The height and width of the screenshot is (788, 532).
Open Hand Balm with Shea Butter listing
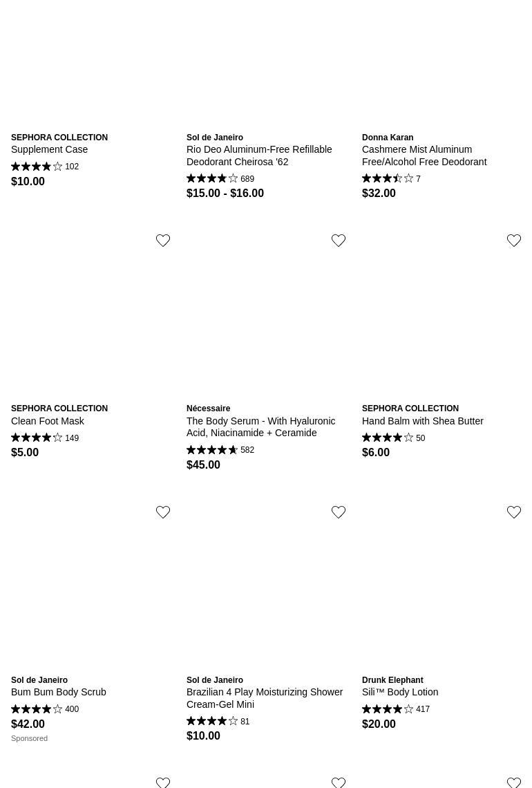point(422,421)
